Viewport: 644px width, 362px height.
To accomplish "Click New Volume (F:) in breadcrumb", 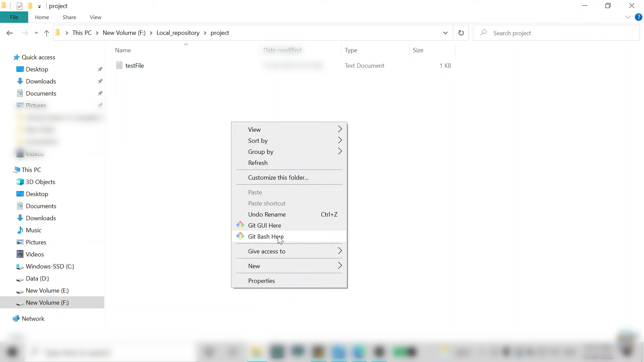I will tap(124, 33).
